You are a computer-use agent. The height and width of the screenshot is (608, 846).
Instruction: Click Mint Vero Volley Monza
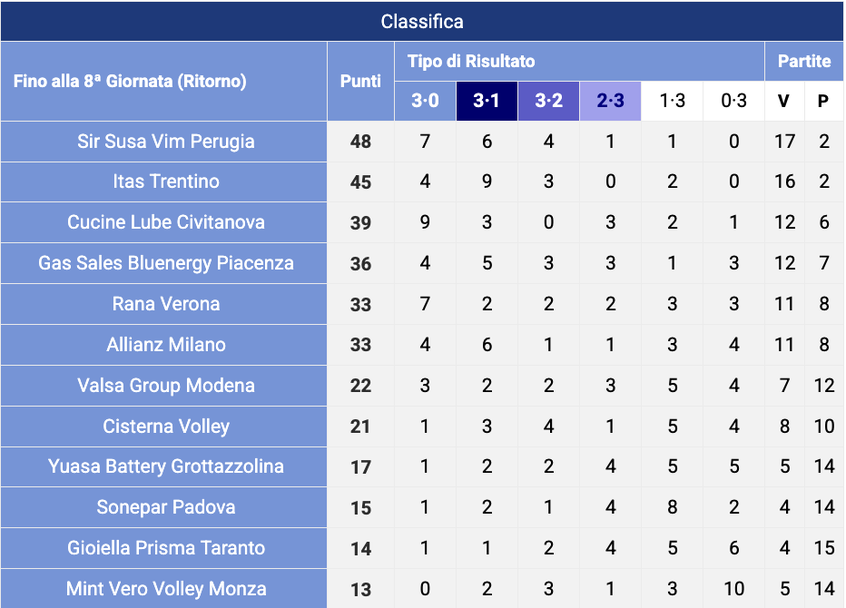coord(164,589)
